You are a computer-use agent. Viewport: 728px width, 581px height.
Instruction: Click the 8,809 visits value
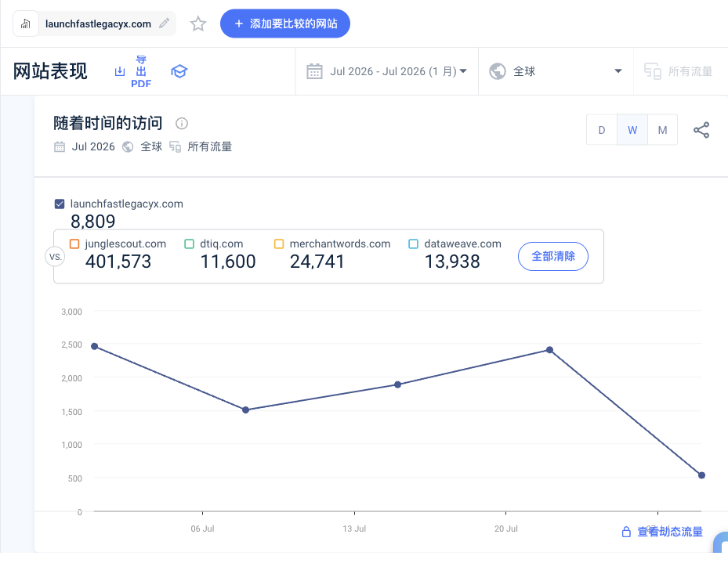tap(92, 222)
